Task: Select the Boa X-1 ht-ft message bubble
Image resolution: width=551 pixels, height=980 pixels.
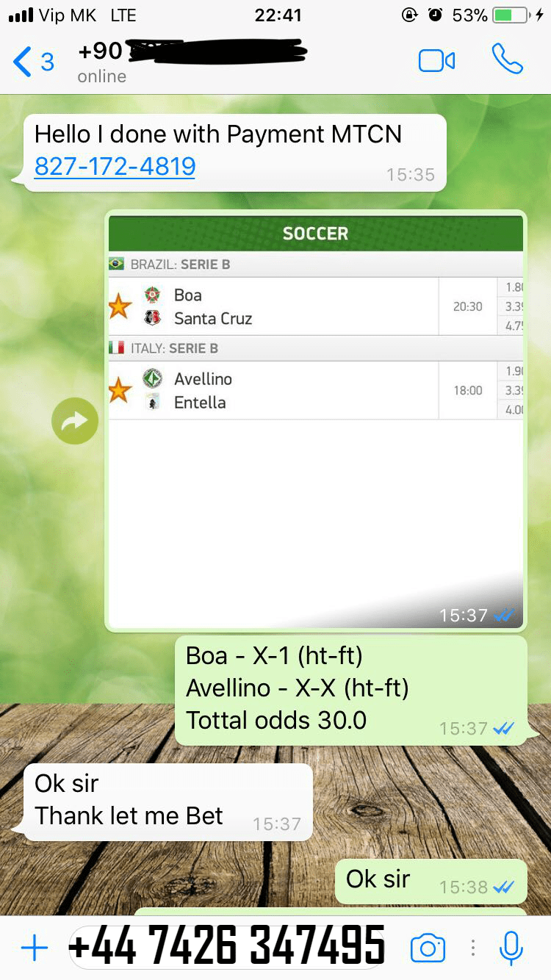Action: [x=351, y=691]
